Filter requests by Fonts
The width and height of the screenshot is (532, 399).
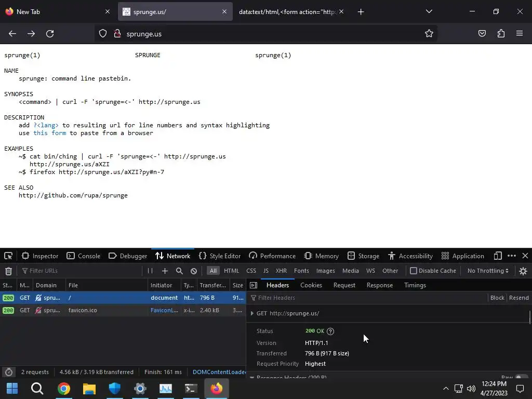pos(301,271)
